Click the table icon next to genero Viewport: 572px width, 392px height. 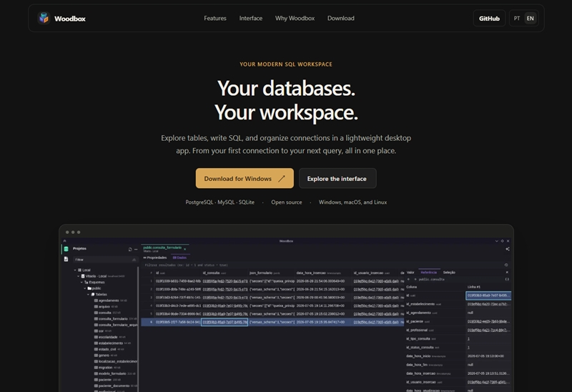(x=96, y=355)
